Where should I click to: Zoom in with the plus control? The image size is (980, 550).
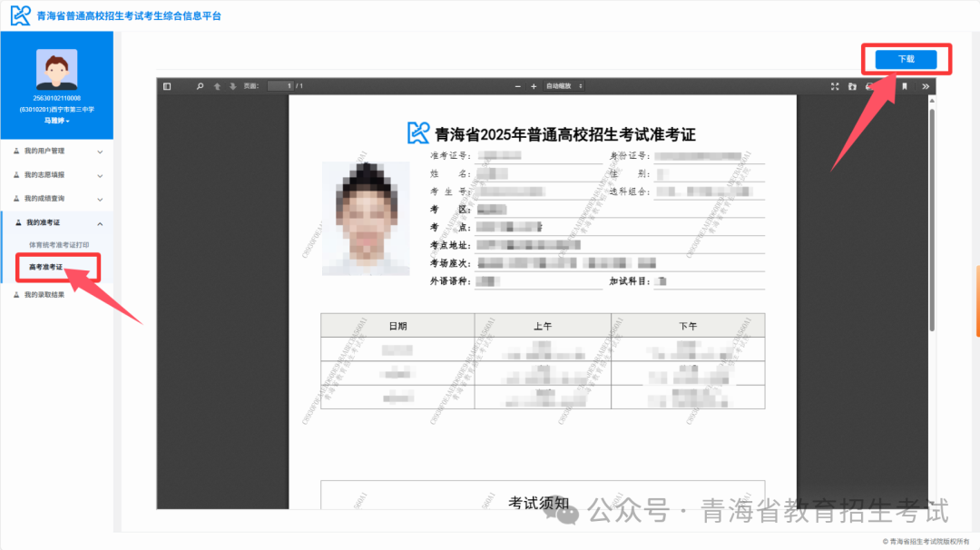[x=534, y=86]
